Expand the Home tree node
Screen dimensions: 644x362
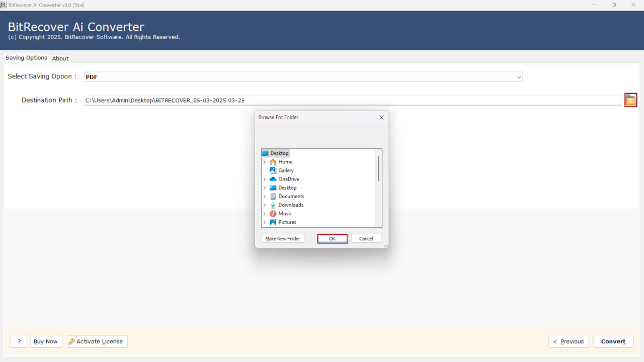pyautogui.click(x=265, y=162)
